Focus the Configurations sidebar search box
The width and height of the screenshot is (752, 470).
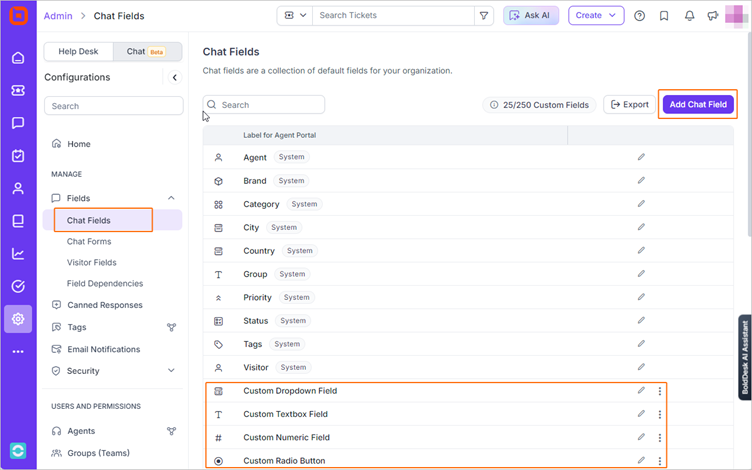click(114, 106)
